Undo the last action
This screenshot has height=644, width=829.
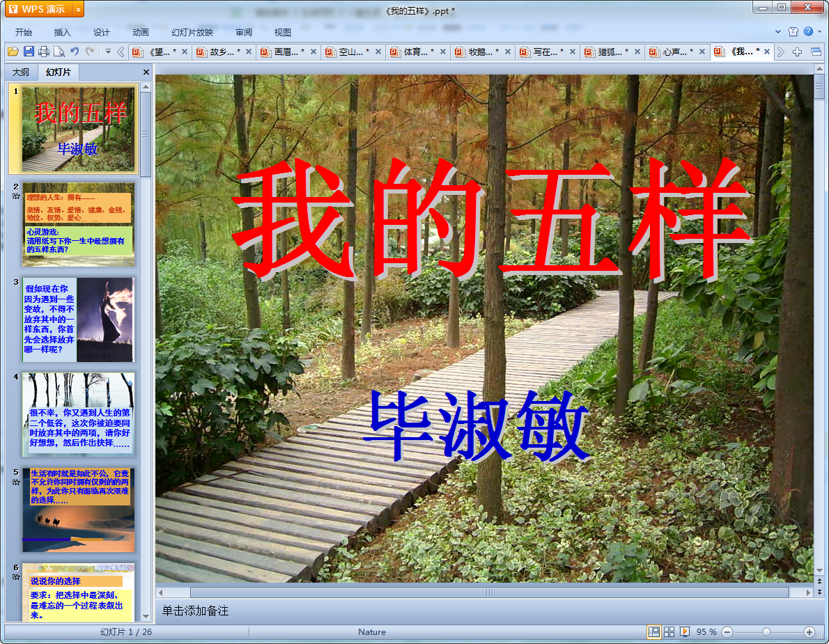[x=75, y=52]
